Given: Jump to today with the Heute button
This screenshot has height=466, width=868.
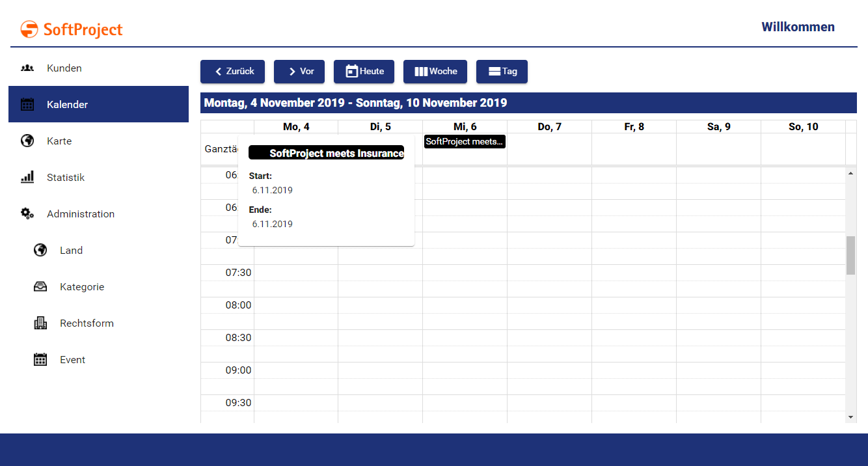Looking at the screenshot, I should (x=364, y=72).
